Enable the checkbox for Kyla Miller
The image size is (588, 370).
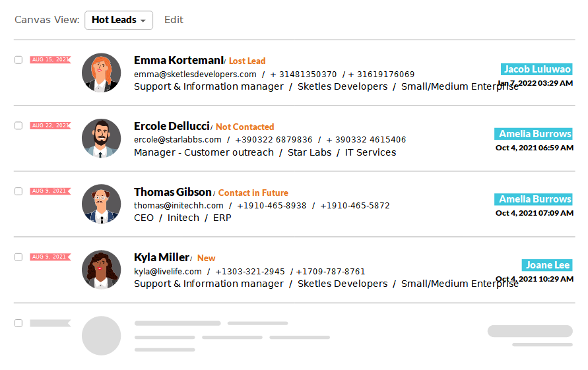18,257
